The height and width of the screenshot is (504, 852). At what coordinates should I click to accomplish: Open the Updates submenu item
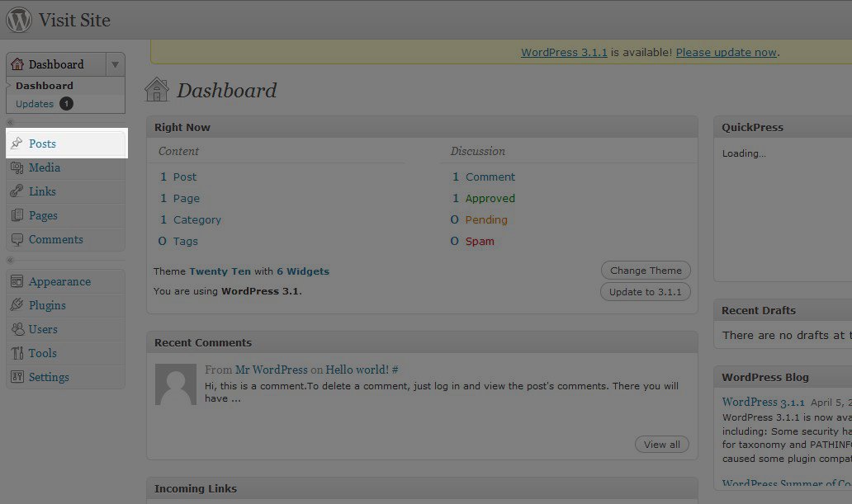35,104
